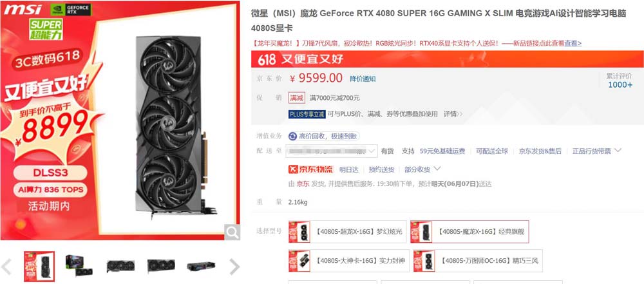Click the magnifier zoom icon on product image

pyautogui.click(x=232, y=232)
